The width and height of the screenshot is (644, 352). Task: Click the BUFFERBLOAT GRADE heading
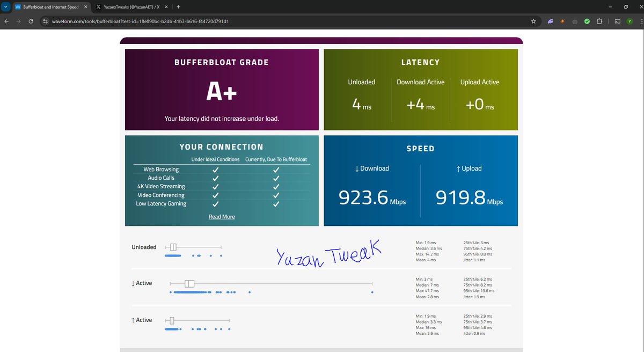coord(222,62)
